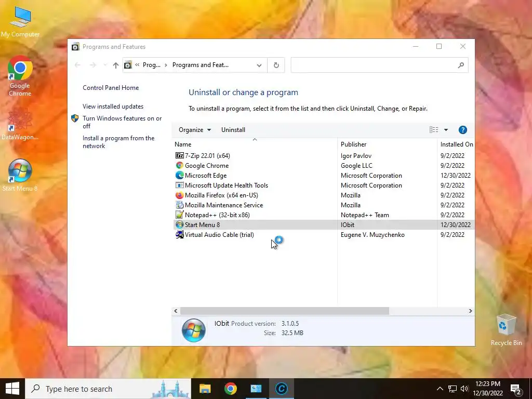Image resolution: width=532 pixels, height=399 pixels.
Task: Click the 7-Zip program icon in list
Action: pyautogui.click(x=179, y=155)
